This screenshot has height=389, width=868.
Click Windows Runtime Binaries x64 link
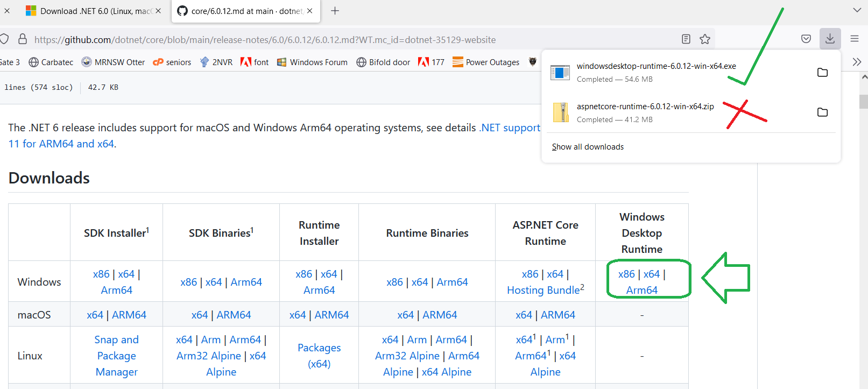click(420, 282)
